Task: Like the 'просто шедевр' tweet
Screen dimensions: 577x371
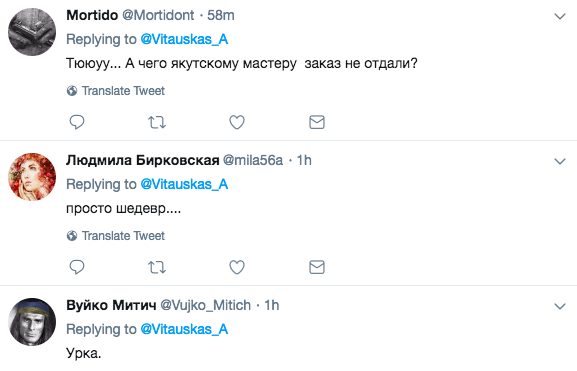Action: (x=237, y=267)
